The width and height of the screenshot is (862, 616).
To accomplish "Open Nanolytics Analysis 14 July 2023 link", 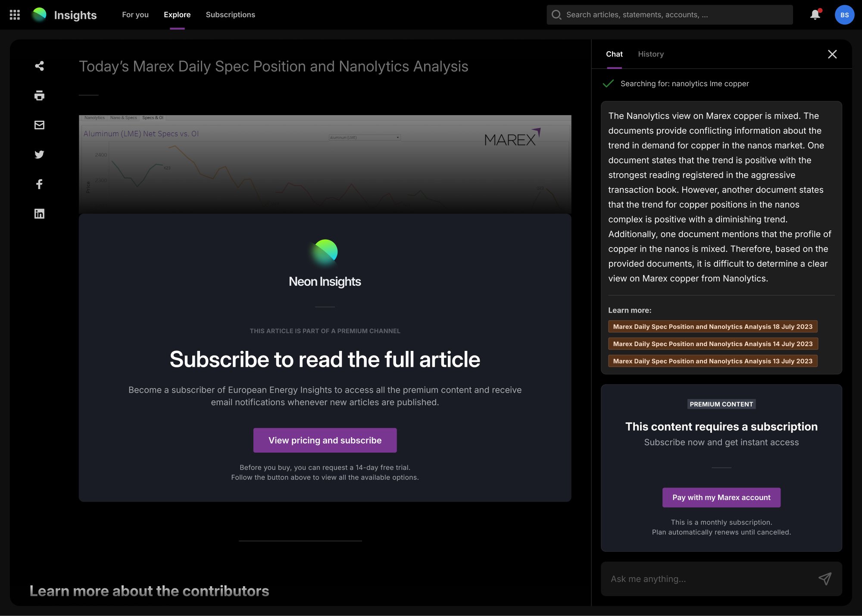I will (x=712, y=344).
